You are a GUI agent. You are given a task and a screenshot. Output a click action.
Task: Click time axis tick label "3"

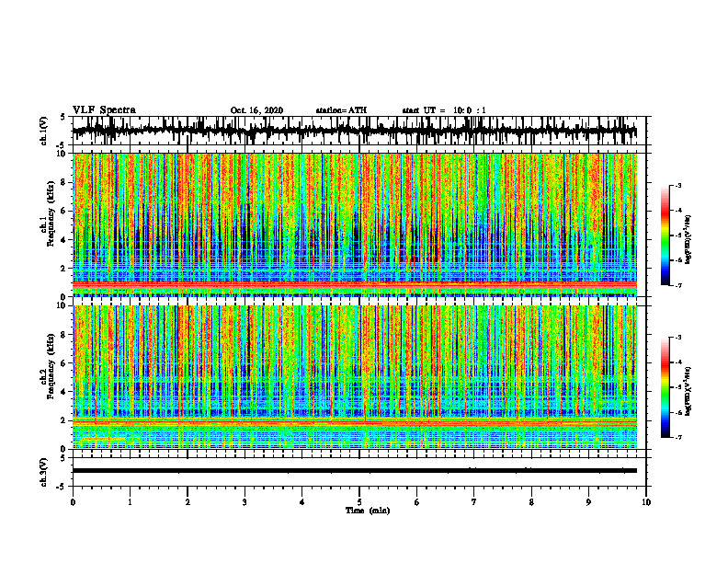(x=245, y=502)
